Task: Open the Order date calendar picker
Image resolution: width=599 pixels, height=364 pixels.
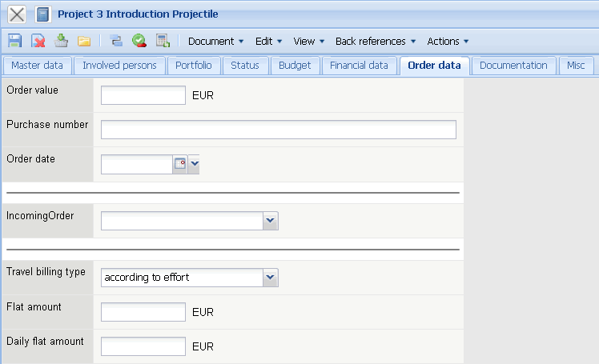Action: [180, 164]
